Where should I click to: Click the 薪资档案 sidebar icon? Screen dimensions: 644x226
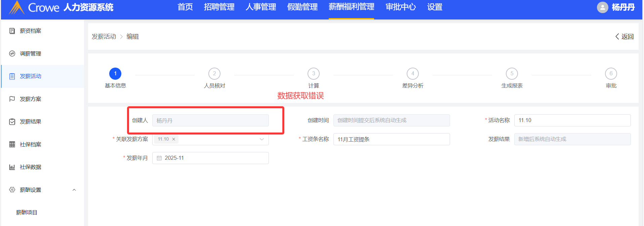[x=12, y=31]
